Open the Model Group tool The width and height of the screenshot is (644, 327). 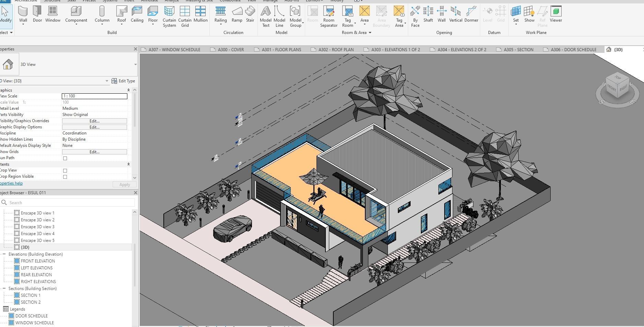[296, 17]
